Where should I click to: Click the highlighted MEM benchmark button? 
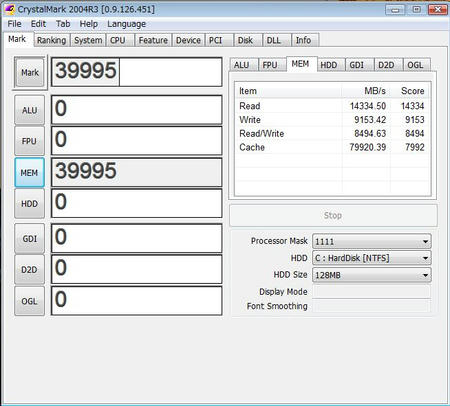coord(29,173)
